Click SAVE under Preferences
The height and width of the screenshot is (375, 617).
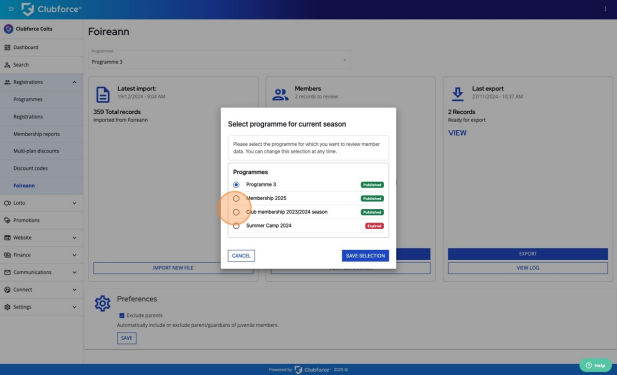pos(127,338)
